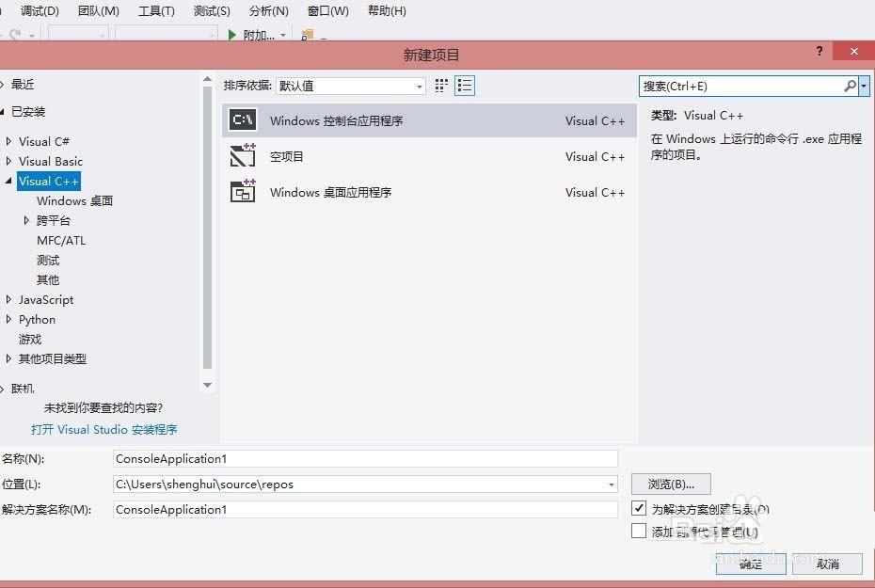875x588 pixels.
Task: Open the 排序依据 默认值 dropdown
Action: 417,86
